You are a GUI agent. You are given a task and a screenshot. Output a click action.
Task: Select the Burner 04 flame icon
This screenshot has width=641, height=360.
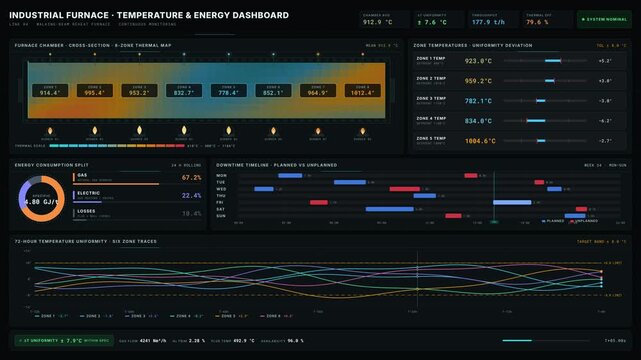(x=184, y=130)
